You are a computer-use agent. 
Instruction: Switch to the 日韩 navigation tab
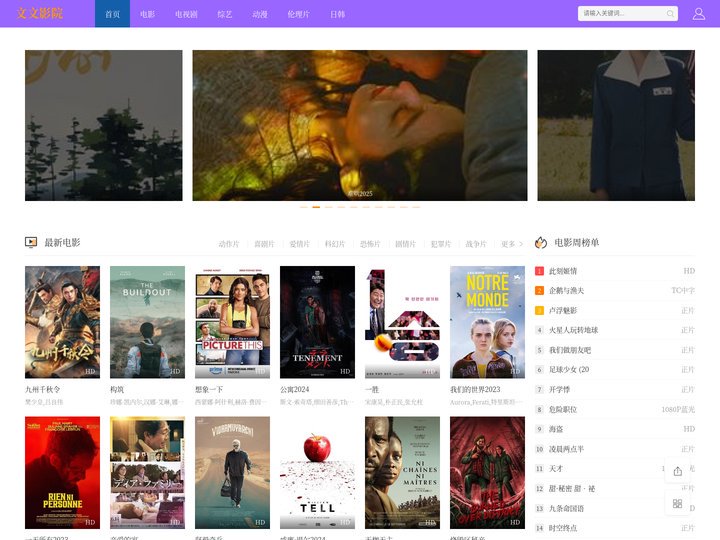338,14
